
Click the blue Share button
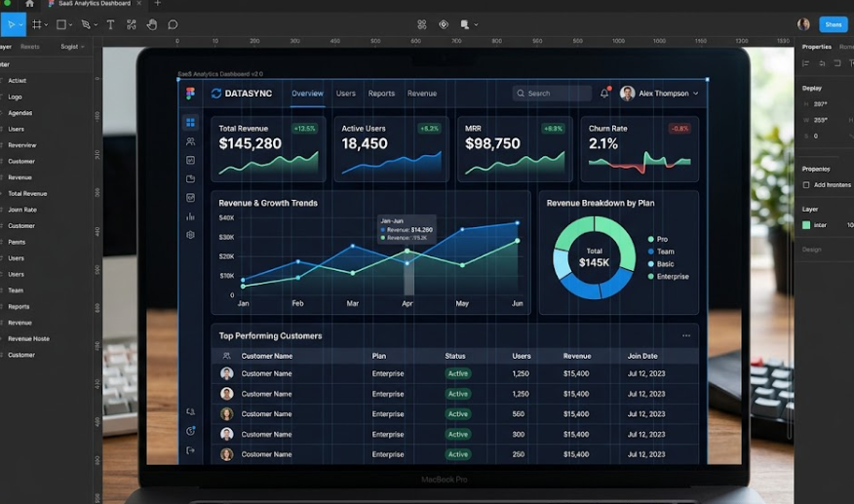point(834,24)
